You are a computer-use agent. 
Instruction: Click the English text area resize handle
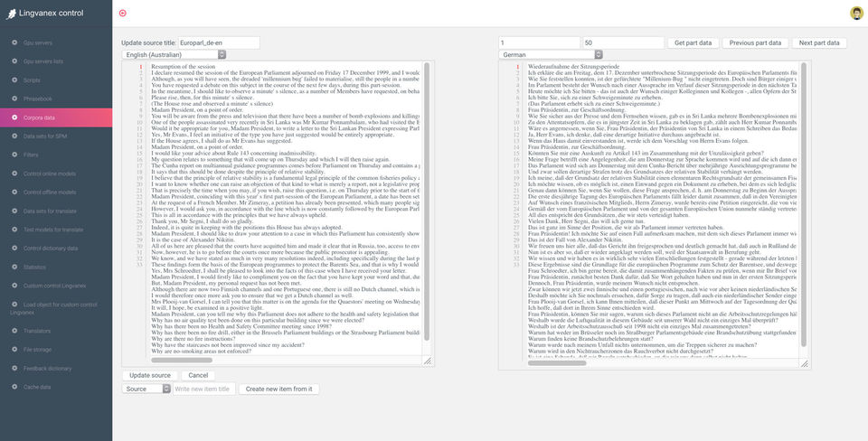tap(428, 361)
